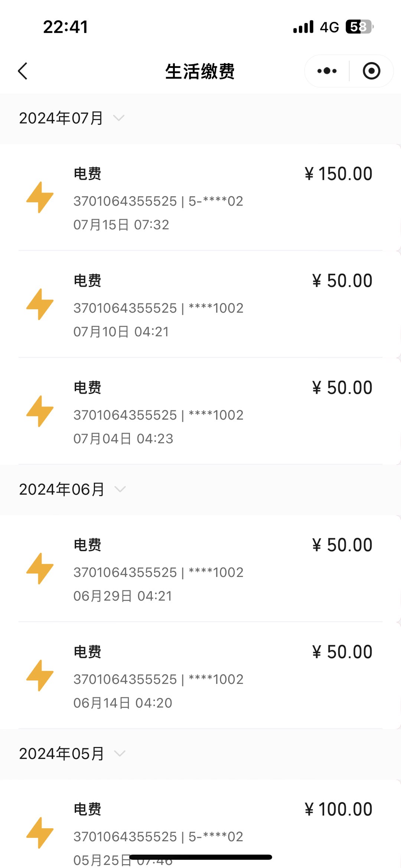Tap the back arrow icon
This screenshot has height=868, width=401.
[23, 71]
